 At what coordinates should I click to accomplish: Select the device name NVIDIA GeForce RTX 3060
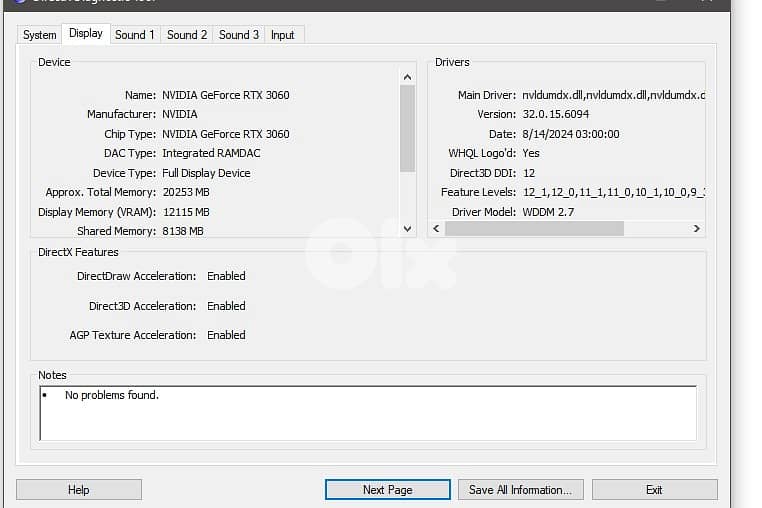[226, 95]
